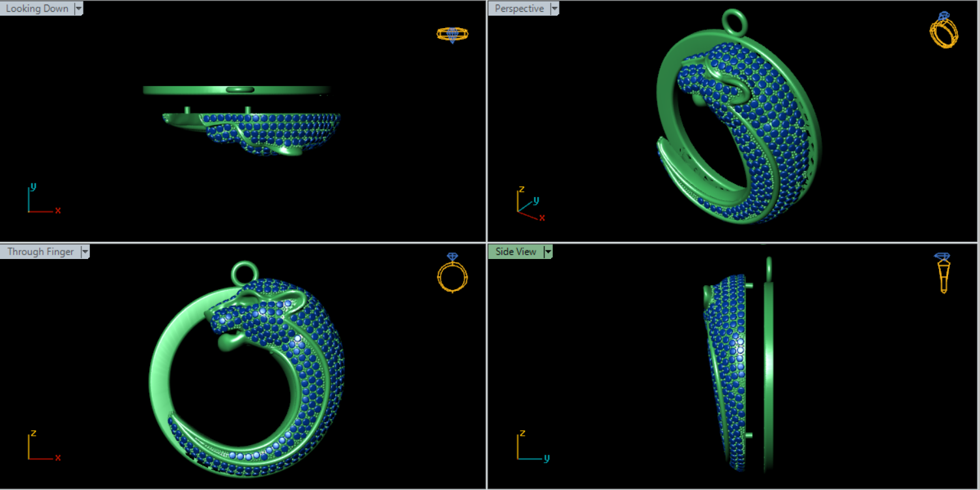Screen dimensions: 980x490
Task: Click the Side View viewport label
Action: [516, 252]
